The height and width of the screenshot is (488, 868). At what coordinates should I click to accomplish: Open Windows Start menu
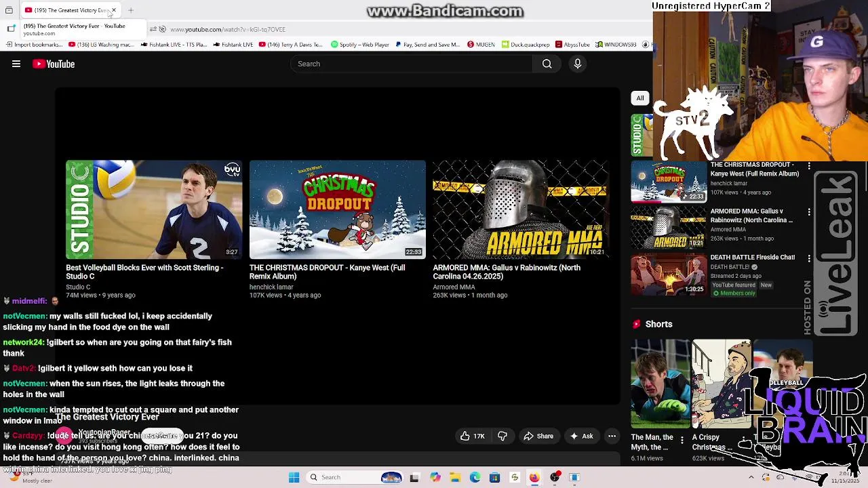tap(294, 477)
